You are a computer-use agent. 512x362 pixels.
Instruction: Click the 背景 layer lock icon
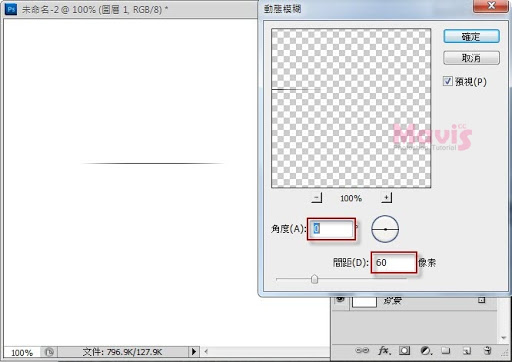coord(481,300)
